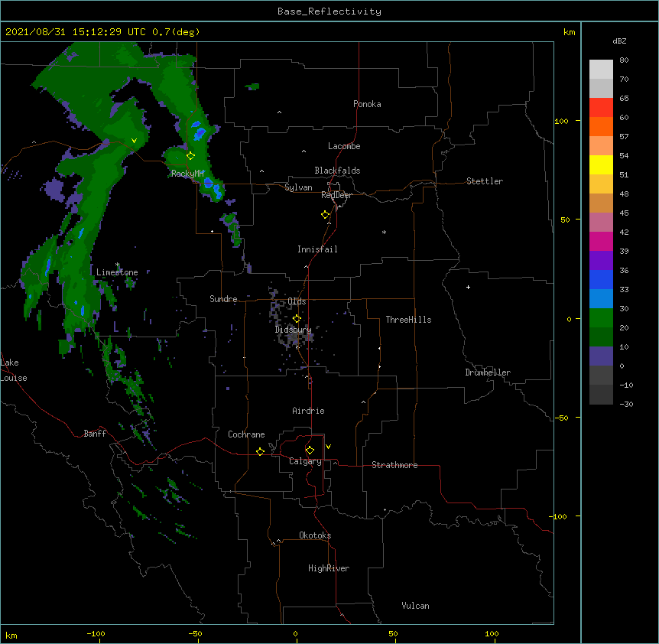The height and width of the screenshot is (644, 659).
Task: Select the red swatch between 65 and 60 dBZ
Action: click(x=601, y=108)
